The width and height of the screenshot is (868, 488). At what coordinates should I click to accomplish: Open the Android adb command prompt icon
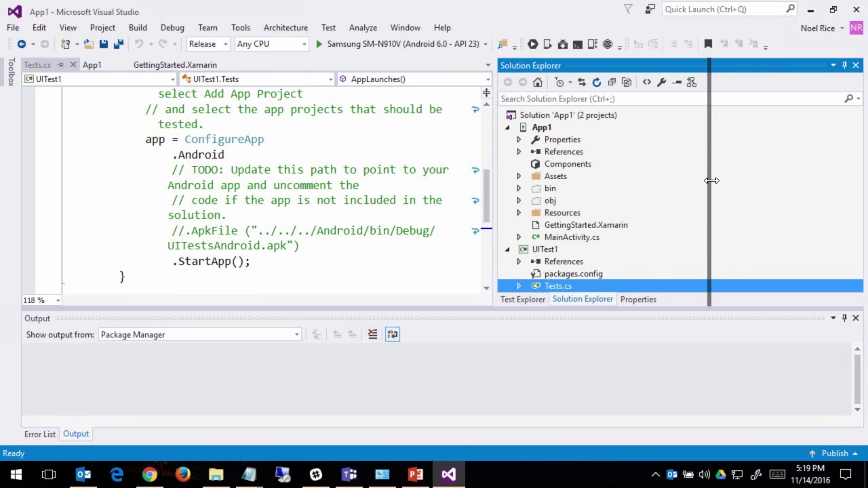[x=578, y=44]
